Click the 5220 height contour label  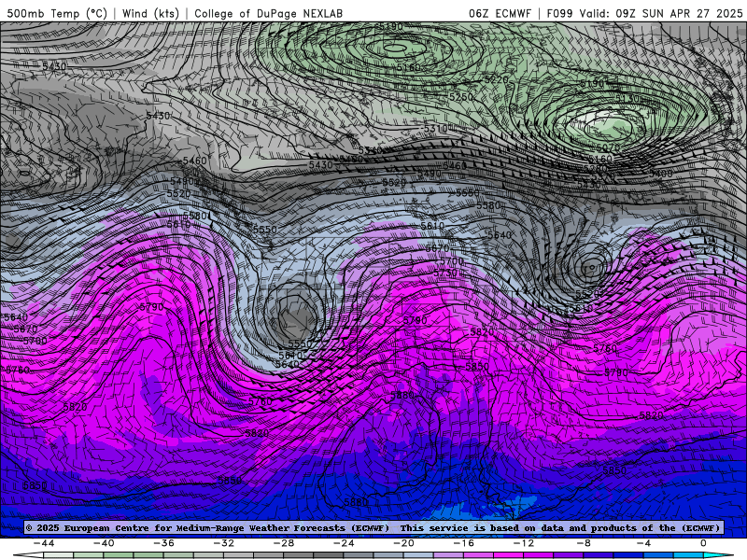[496, 79]
